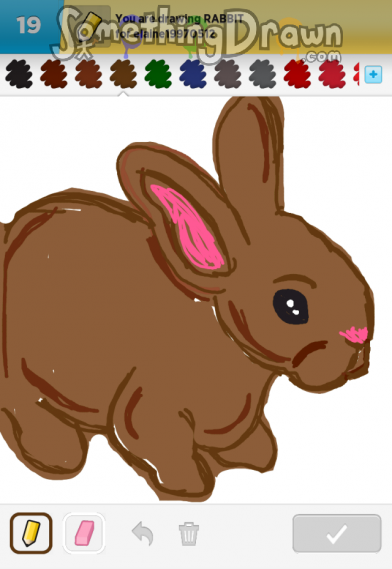This screenshot has height=569, width=392.
Task: Choose the brownish-gray color swatch
Action: point(228,74)
